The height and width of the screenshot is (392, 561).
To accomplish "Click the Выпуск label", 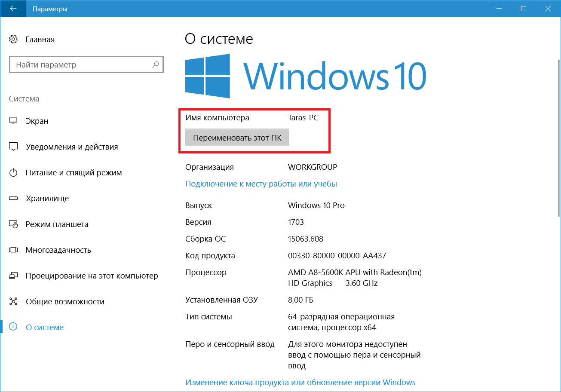I will pos(199,205).
